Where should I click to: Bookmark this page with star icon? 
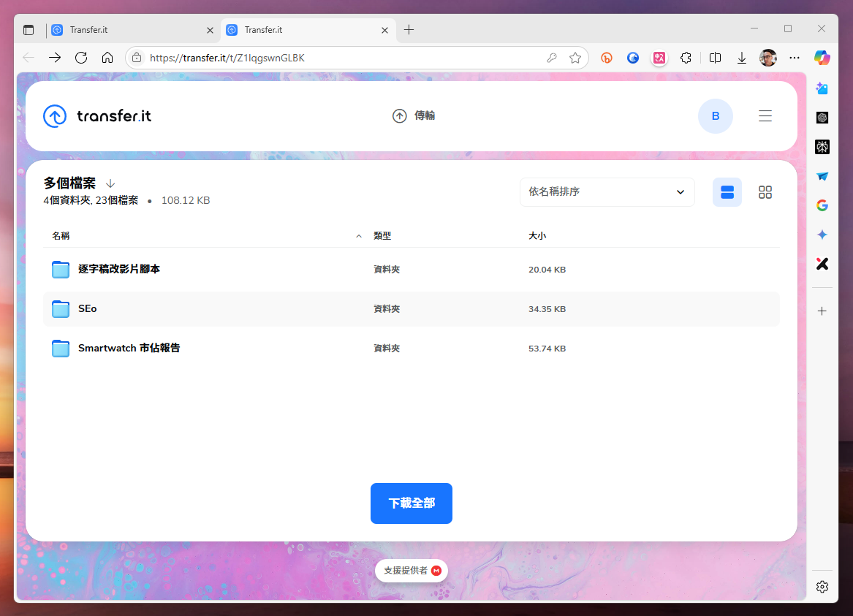(x=575, y=58)
